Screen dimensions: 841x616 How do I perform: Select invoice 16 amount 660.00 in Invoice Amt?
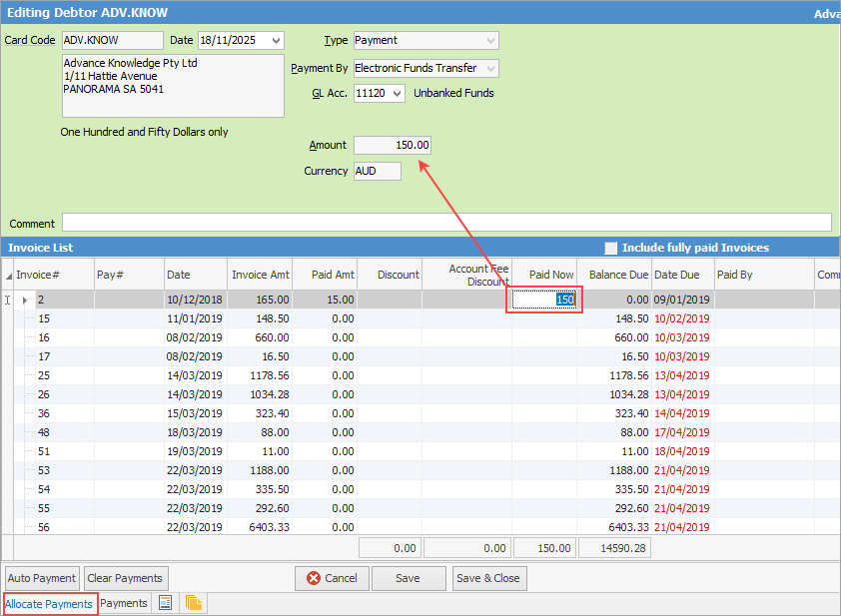(272, 337)
